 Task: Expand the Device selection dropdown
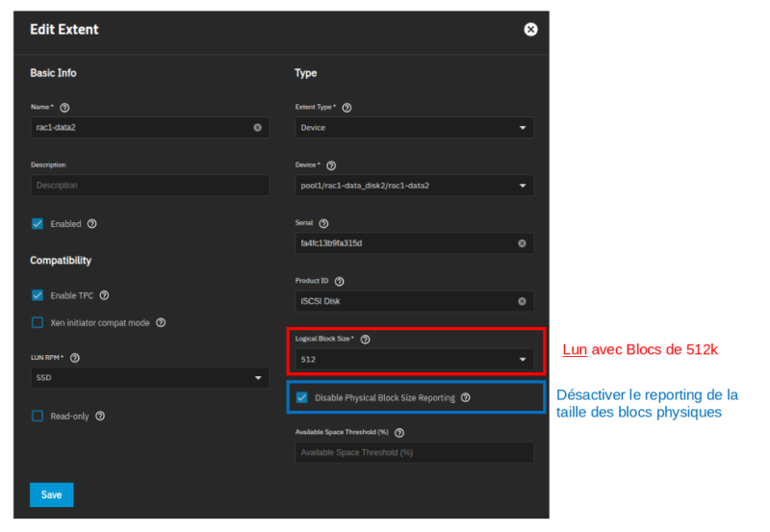(x=414, y=186)
